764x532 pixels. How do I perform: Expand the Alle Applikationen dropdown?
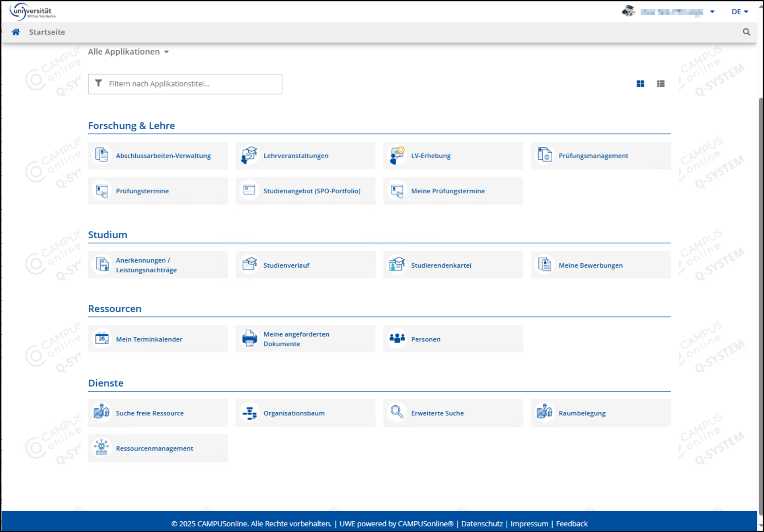128,52
